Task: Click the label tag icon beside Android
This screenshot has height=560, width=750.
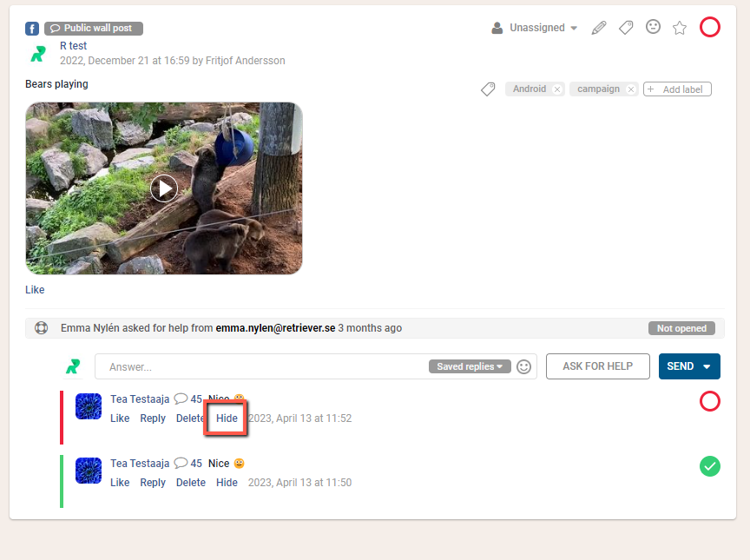Action: click(x=488, y=89)
